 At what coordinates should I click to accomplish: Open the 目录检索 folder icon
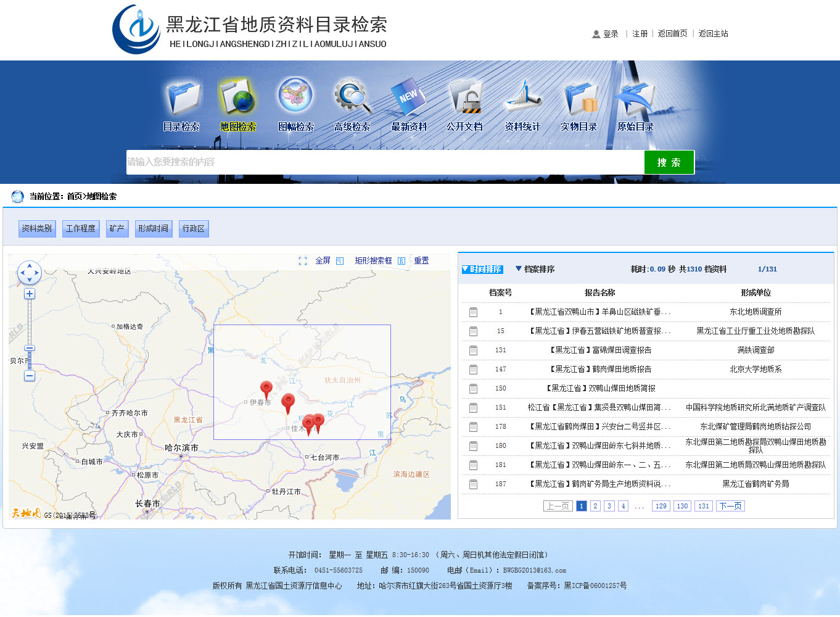click(181, 99)
